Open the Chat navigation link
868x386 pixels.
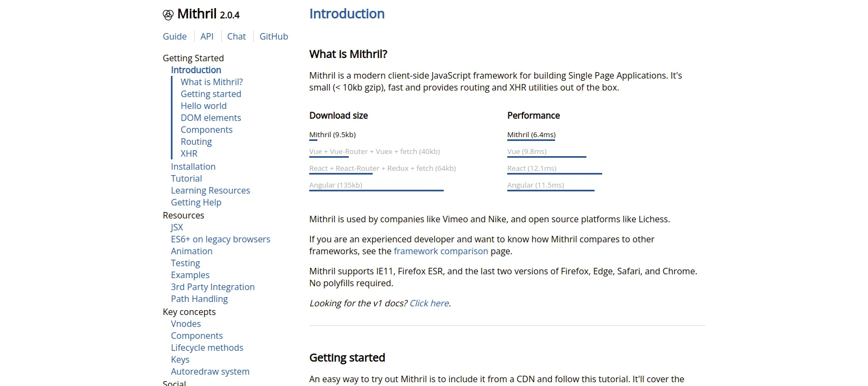point(237,36)
